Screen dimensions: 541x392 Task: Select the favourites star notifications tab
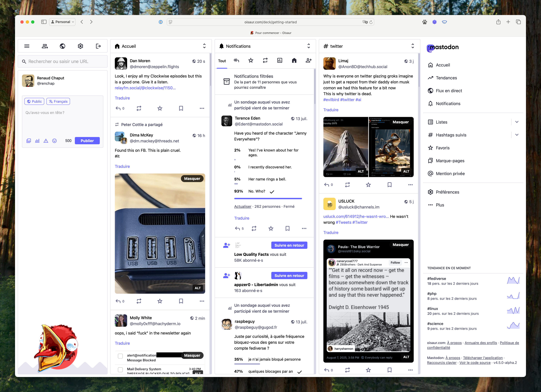[x=251, y=61]
